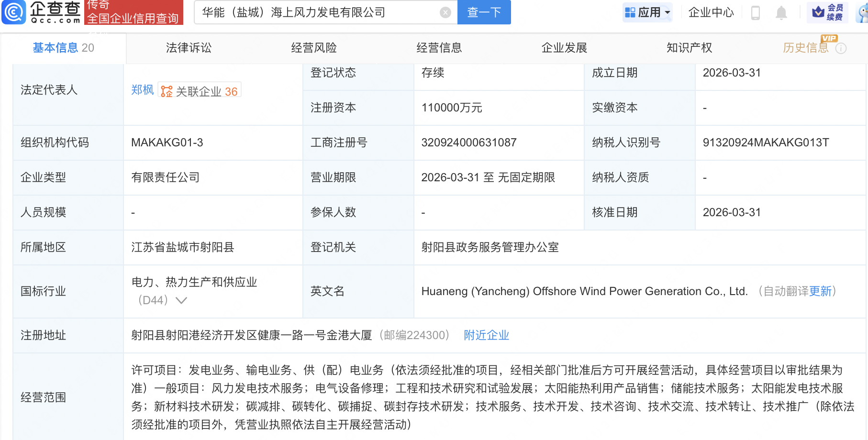Open the 附近企业 link
This screenshot has width=868, height=440.
pyautogui.click(x=486, y=335)
